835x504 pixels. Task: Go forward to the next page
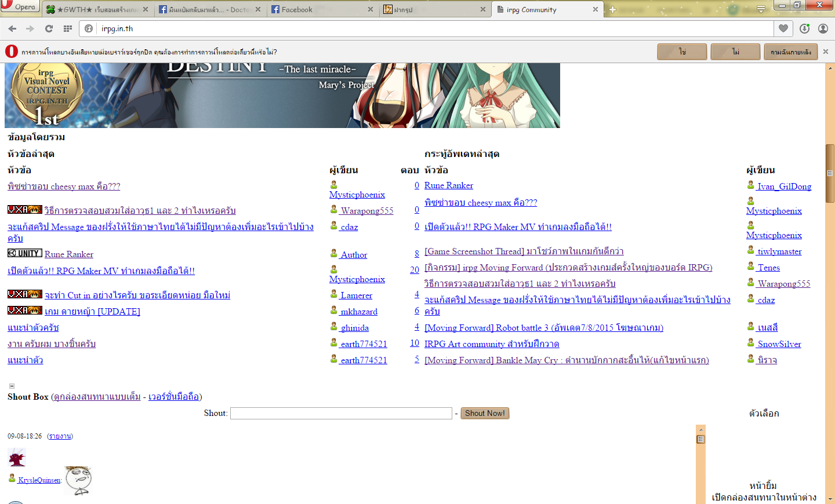(30, 28)
